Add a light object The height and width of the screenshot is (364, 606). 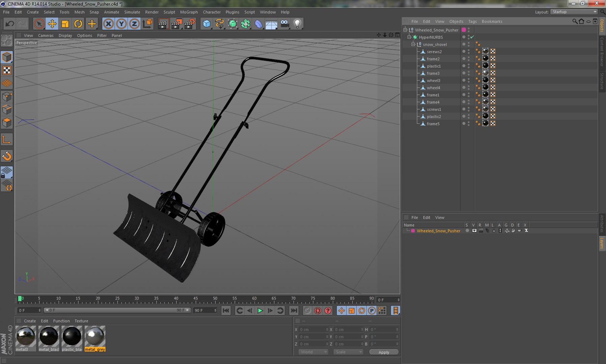click(x=297, y=24)
